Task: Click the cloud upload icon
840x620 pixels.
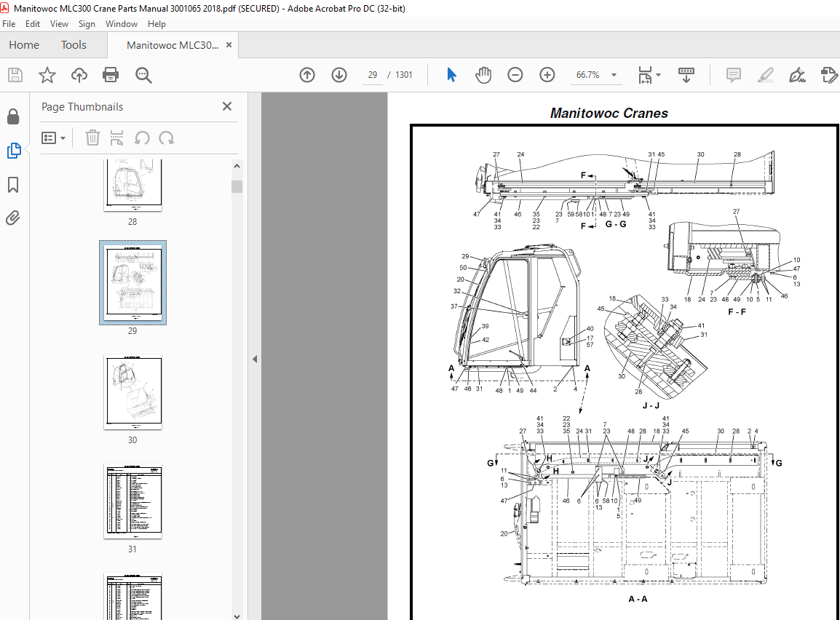Action: [79, 75]
